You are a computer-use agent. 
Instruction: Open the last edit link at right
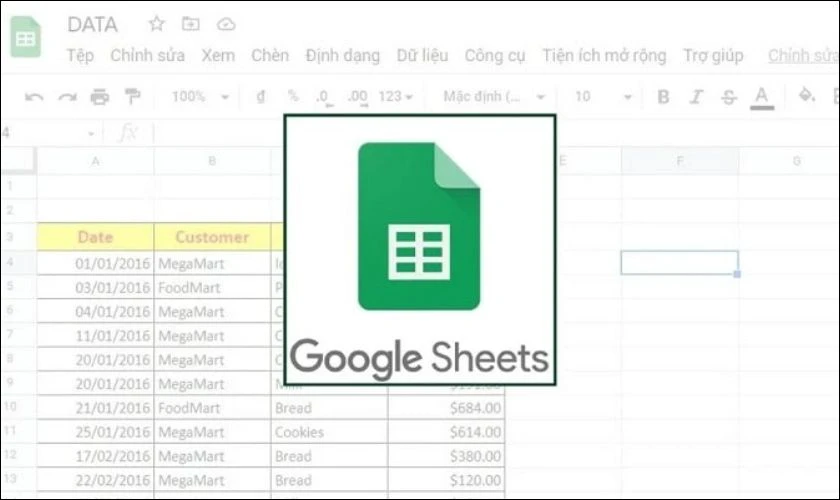pos(802,55)
